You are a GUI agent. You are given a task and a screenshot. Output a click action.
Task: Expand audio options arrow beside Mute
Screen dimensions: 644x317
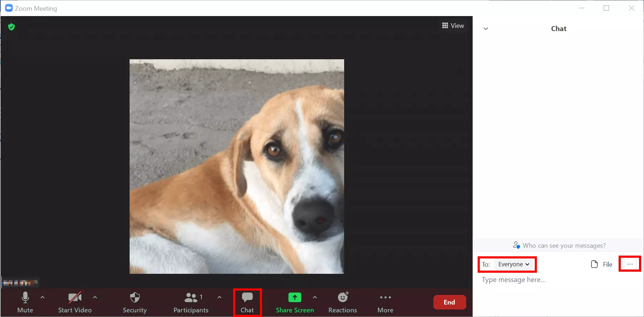[42, 297]
